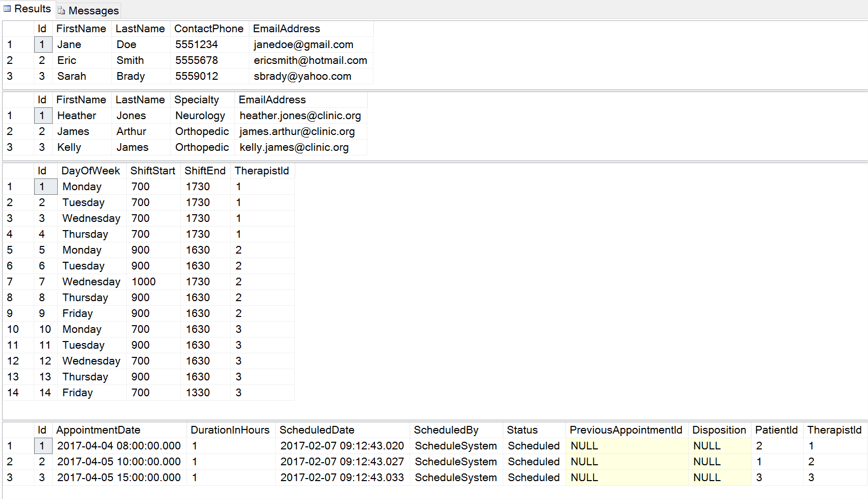Click the PreviousAppointmentId column header
This screenshot has height=499, width=868.
click(x=626, y=430)
